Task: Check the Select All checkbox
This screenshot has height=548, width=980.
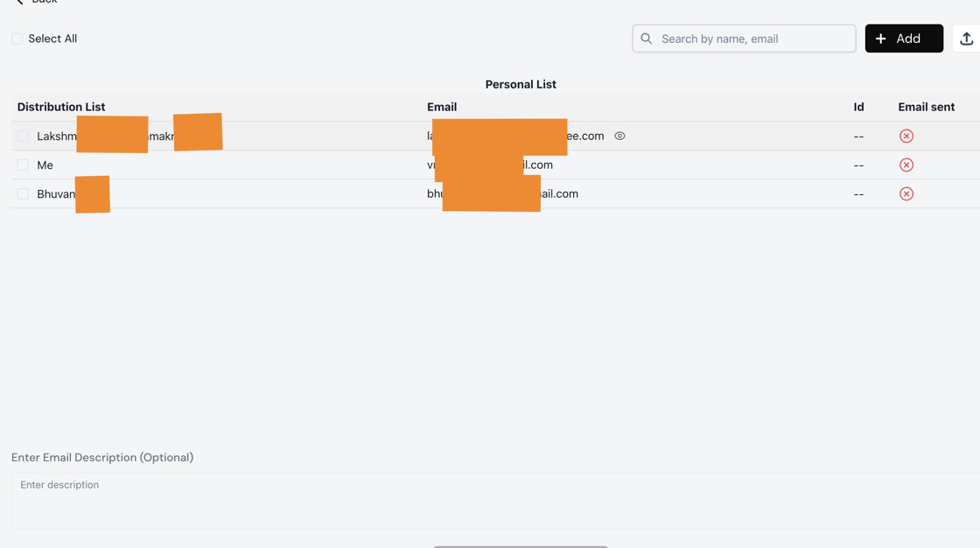Action: pos(17,39)
